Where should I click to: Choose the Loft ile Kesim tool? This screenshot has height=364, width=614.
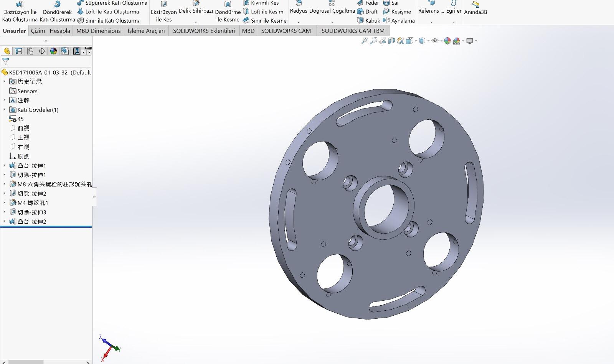pyautogui.click(x=263, y=12)
